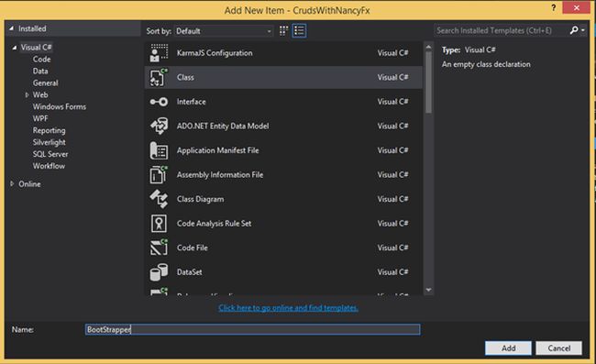Collapse the Visual C# tree node
The width and height of the screenshot is (596, 364).
pyautogui.click(x=15, y=48)
